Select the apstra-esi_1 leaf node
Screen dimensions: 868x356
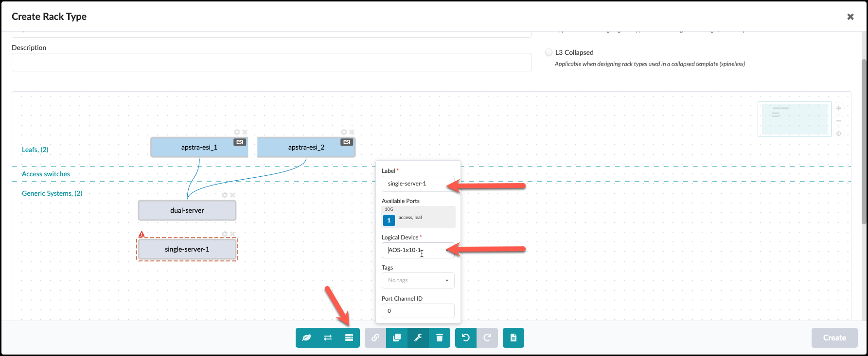click(199, 147)
